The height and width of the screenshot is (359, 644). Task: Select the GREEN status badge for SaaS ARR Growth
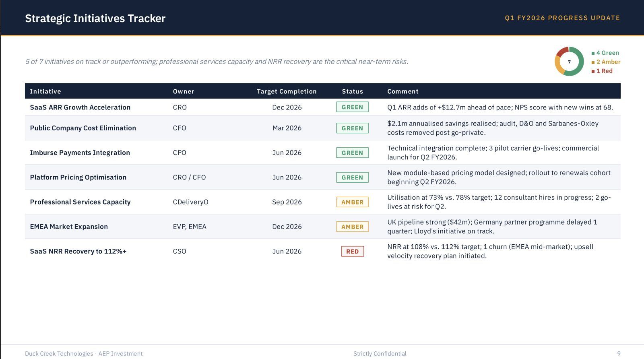352,107
